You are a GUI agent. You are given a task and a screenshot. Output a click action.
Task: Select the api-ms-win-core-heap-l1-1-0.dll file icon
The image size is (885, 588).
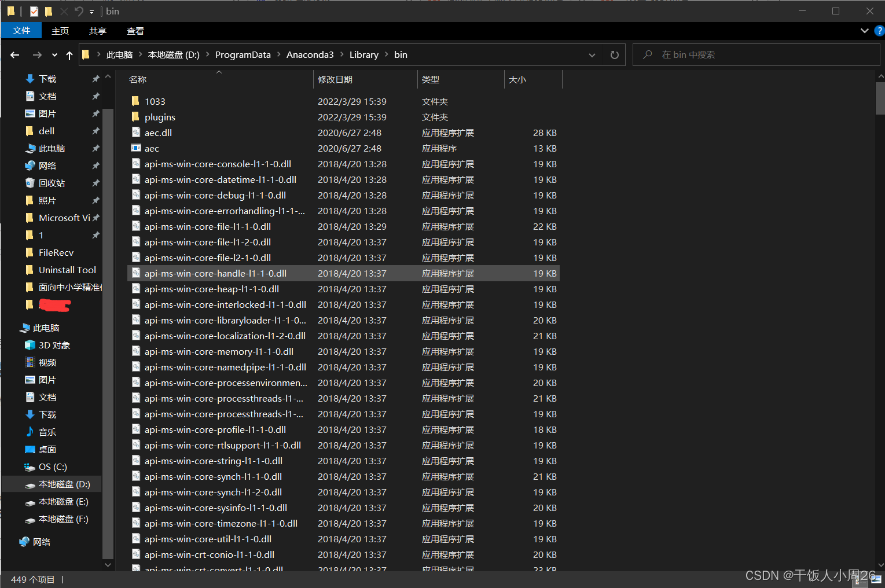coord(136,289)
